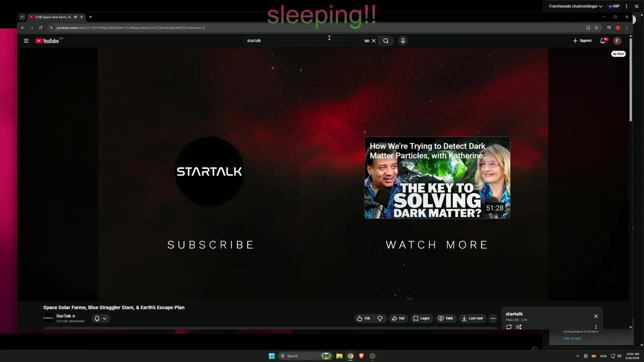
Task: Start voice search with microphone icon
Action: click(x=403, y=41)
